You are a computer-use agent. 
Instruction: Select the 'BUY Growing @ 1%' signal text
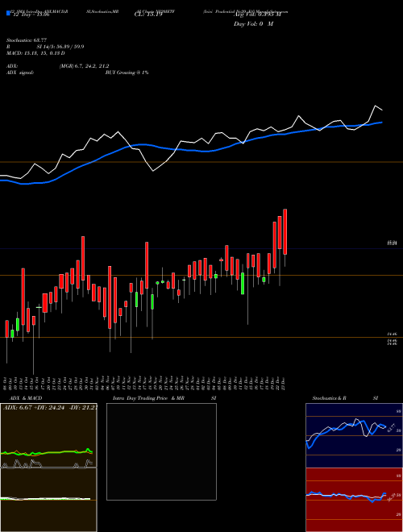point(127,73)
